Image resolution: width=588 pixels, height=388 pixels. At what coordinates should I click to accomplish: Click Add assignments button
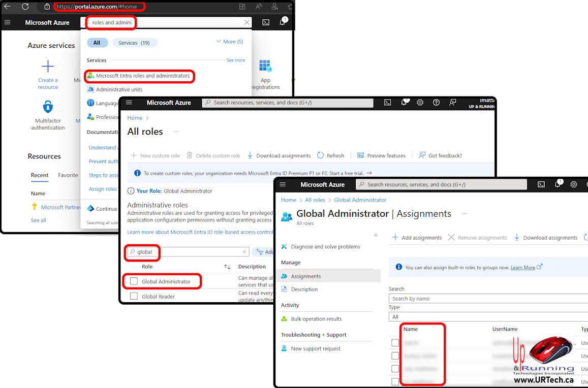[x=417, y=238]
